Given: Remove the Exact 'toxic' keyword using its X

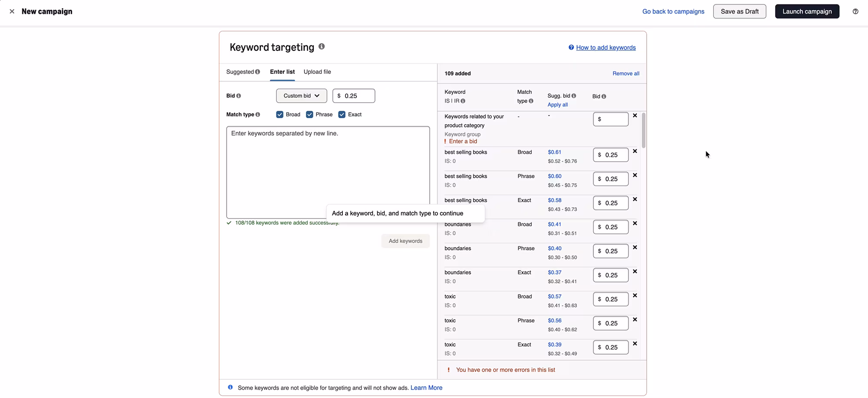Looking at the screenshot, I should [635, 343].
